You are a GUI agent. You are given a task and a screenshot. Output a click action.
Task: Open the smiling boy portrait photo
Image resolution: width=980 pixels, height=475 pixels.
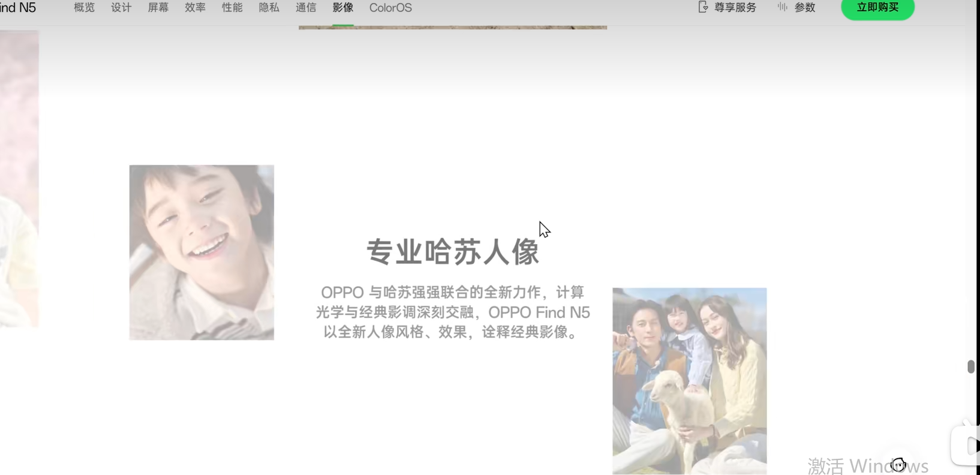(x=202, y=252)
